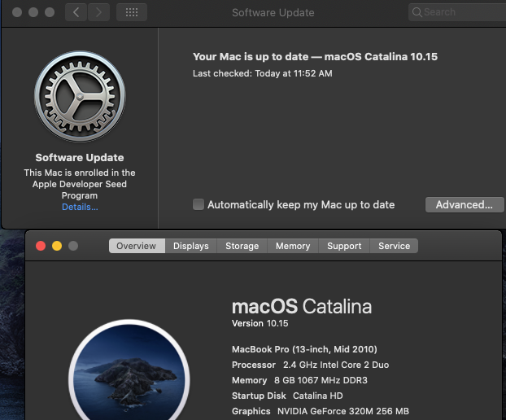Minimize the About This Mac window
Screen dimensions: 506x420
pyautogui.click(x=57, y=246)
